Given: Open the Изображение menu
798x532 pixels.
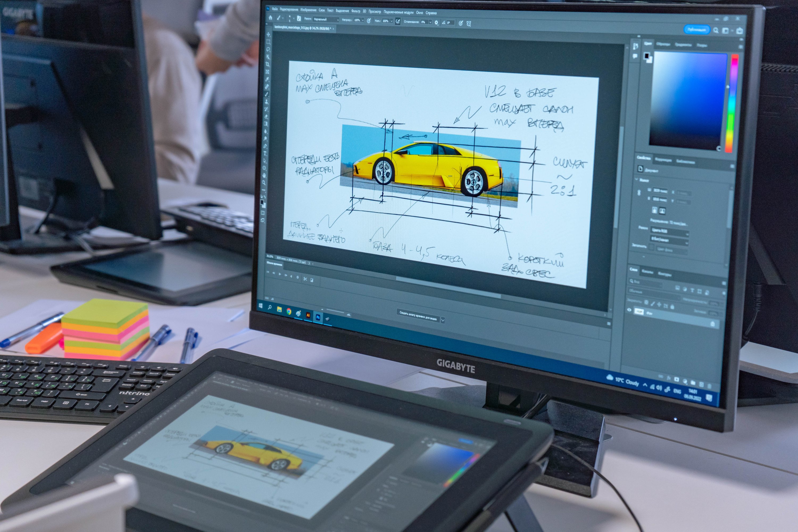Looking at the screenshot, I should (x=308, y=10).
